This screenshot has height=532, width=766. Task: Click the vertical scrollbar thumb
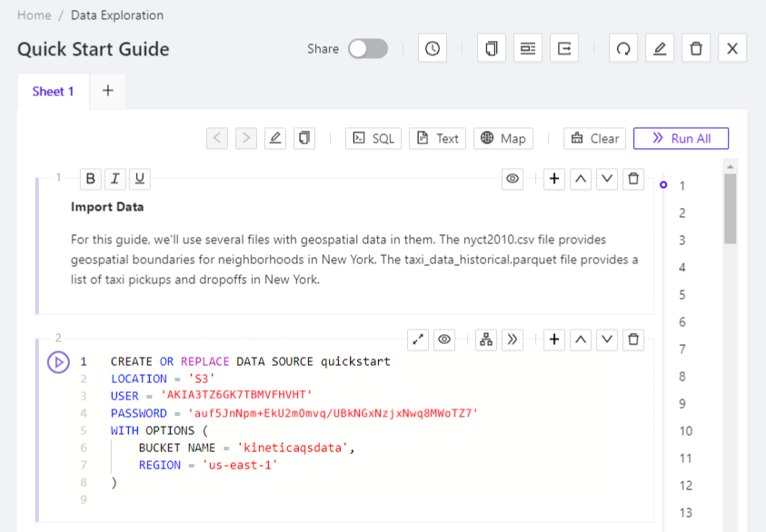730,209
